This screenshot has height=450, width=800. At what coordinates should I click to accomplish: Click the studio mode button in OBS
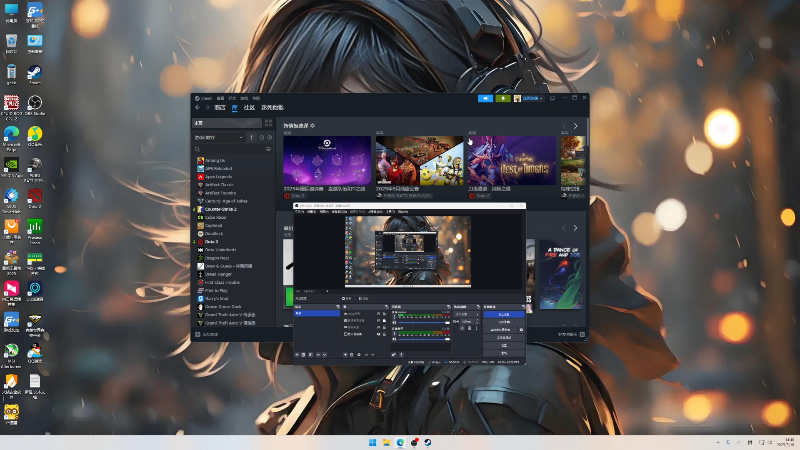click(x=504, y=338)
